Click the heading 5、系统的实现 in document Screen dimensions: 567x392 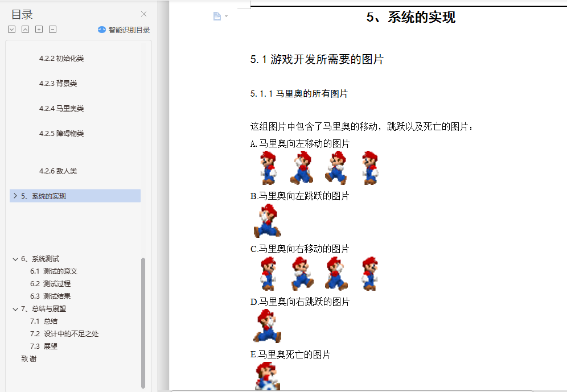tap(411, 17)
